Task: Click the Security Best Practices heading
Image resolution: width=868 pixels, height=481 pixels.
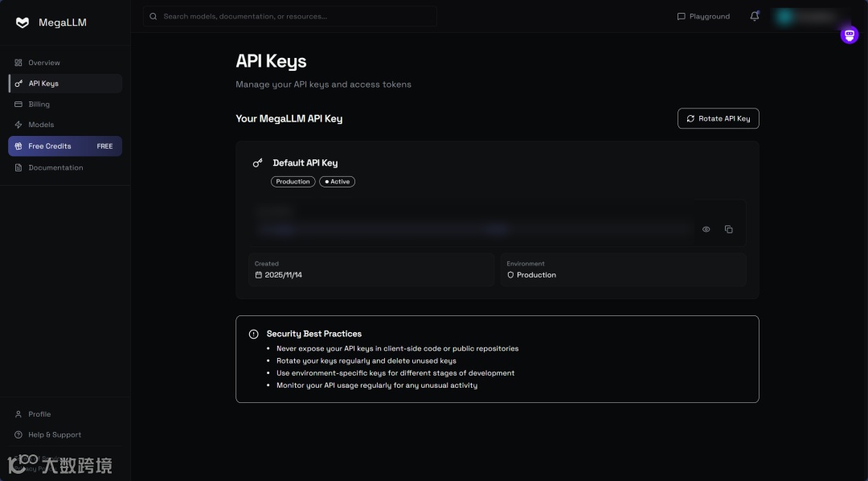Action: click(314, 334)
